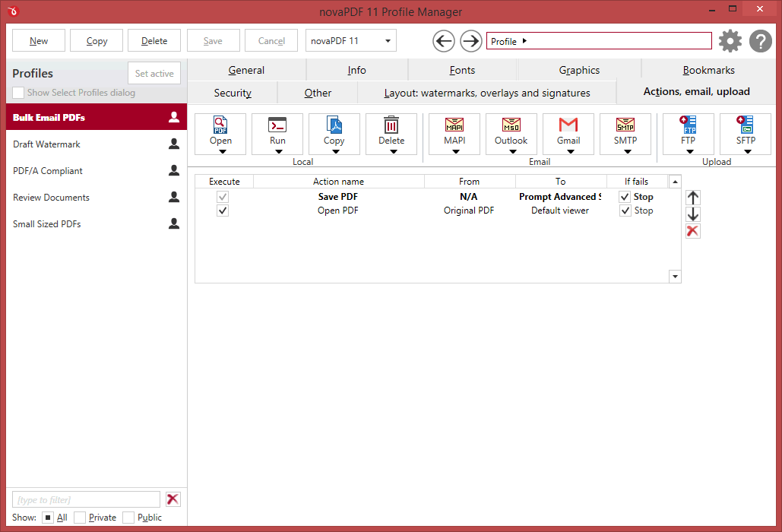This screenshot has width=782, height=532.
Task: Clear the profile filter with red X
Action: (x=173, y=499)
